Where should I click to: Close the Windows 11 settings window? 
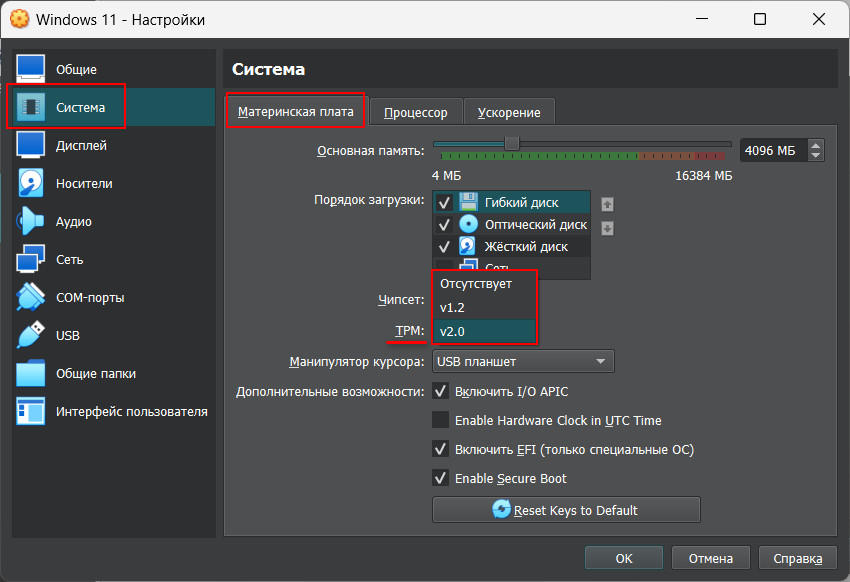tap(819, 19)
